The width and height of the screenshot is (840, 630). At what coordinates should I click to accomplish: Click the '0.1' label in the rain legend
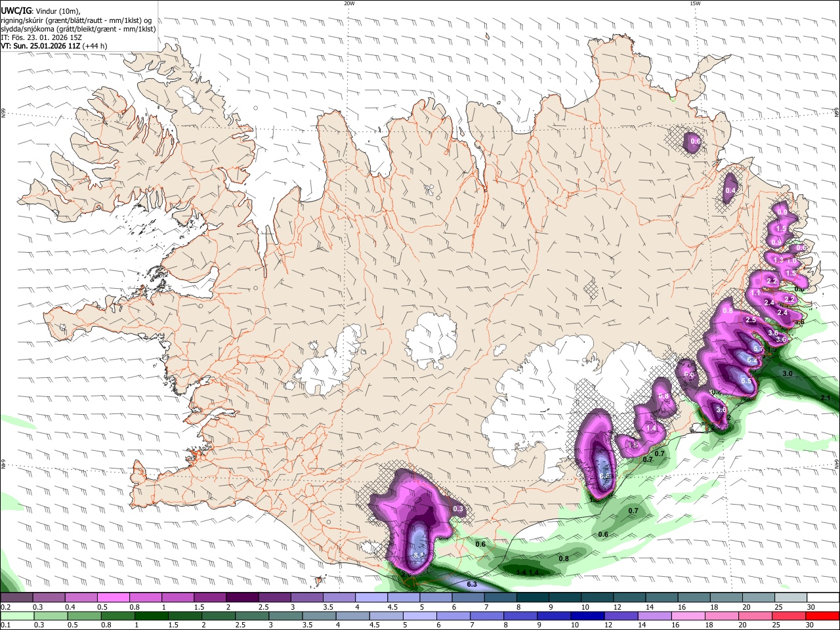pyautogui.click(x=5, y=625)
